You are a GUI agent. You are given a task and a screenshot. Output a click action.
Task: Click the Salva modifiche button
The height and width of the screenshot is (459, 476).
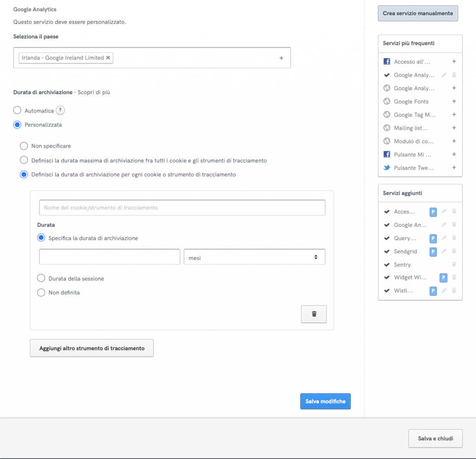pyautogui.click(x=325, y=401)
